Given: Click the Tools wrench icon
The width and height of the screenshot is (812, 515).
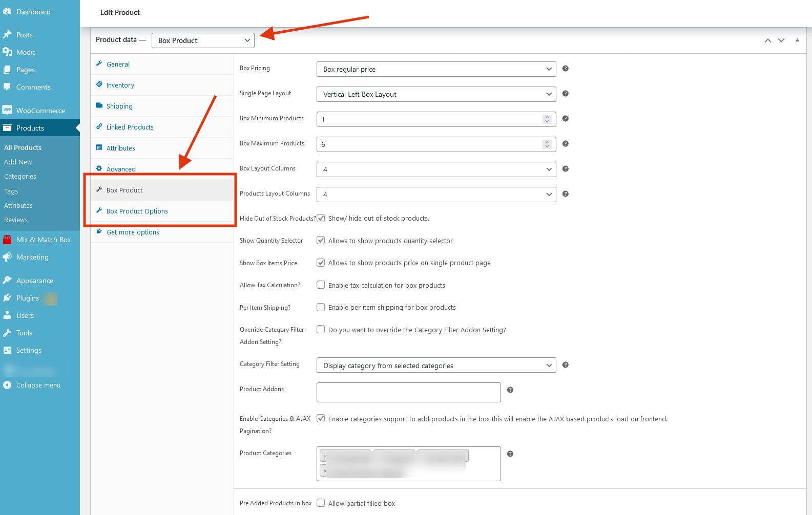Looking at the screenshot, I should [7, 333].
